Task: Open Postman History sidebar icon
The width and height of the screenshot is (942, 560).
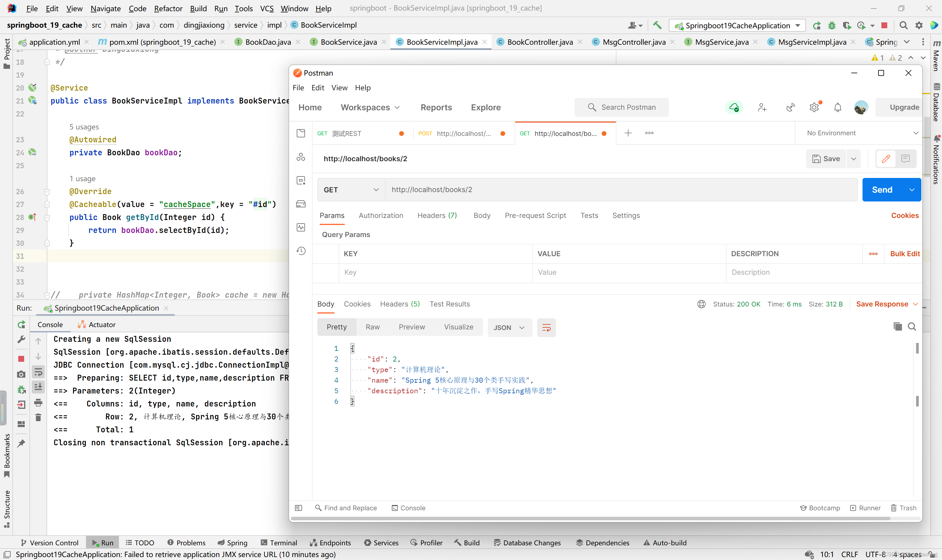Action: 301,251
